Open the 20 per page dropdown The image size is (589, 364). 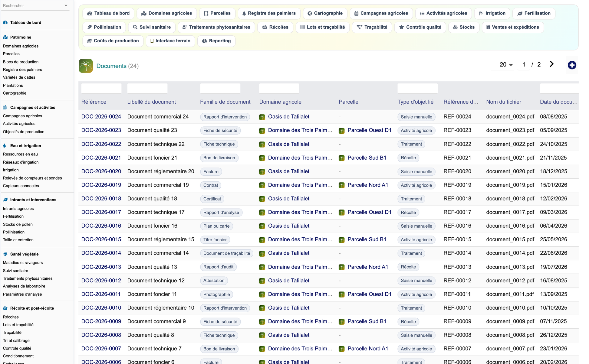click(503, 64)
